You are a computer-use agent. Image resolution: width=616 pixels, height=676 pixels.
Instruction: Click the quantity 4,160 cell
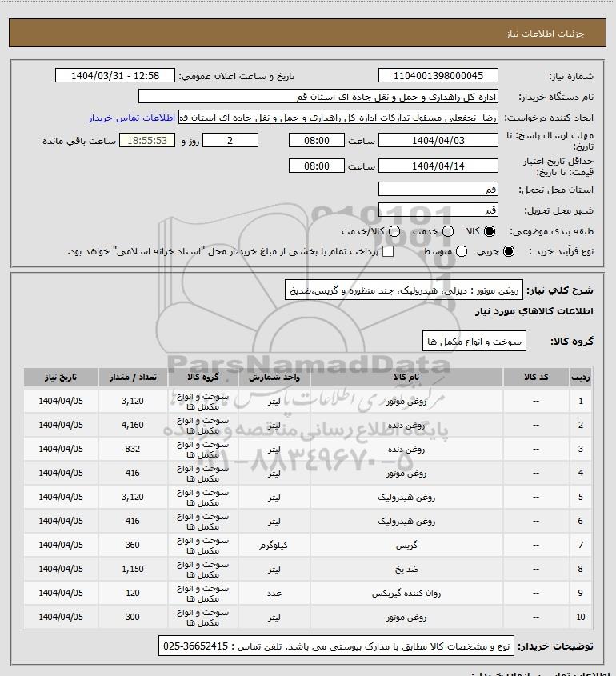click(x=133, y=425)
